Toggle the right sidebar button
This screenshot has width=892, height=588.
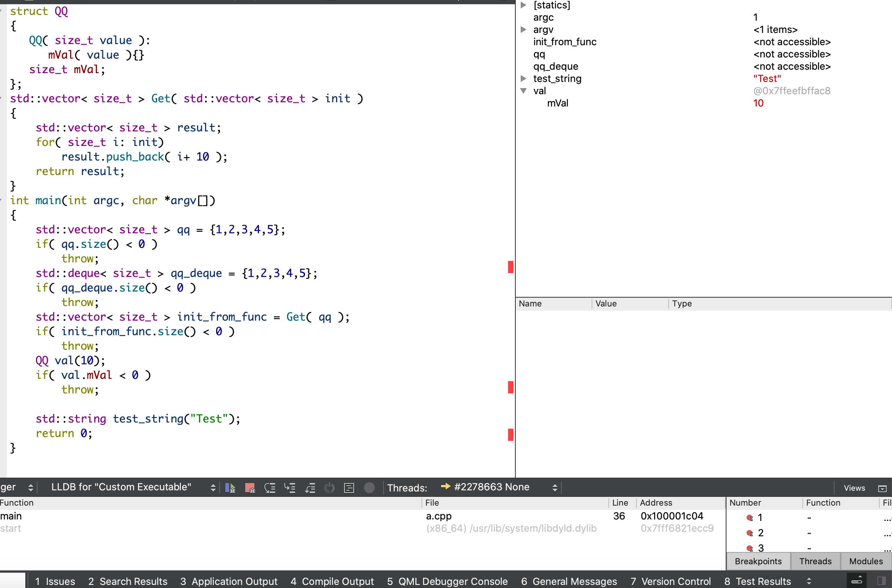coord(881,581)
